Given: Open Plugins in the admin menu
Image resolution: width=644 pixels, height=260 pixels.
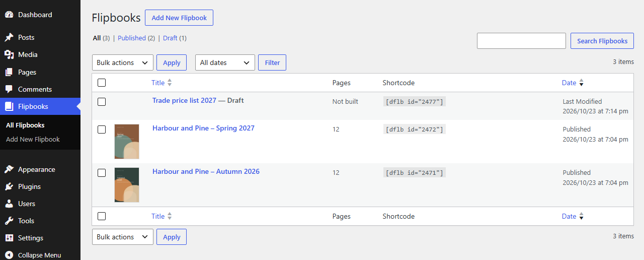Looking at the screenshot, I should coord(40,186).
